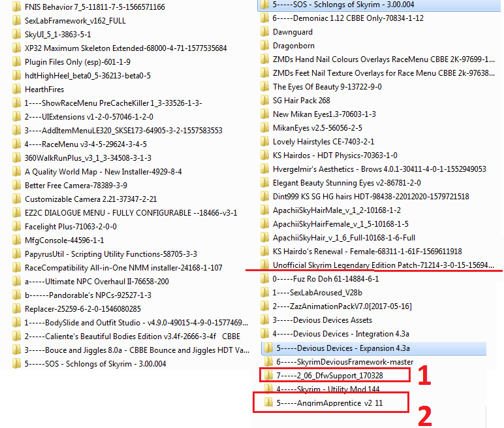Click folder icon of 1-----BodySlide and Outfit Studio
Viewport: 504px width, 428px height.
pyautogui.click(x=17, y=323)
